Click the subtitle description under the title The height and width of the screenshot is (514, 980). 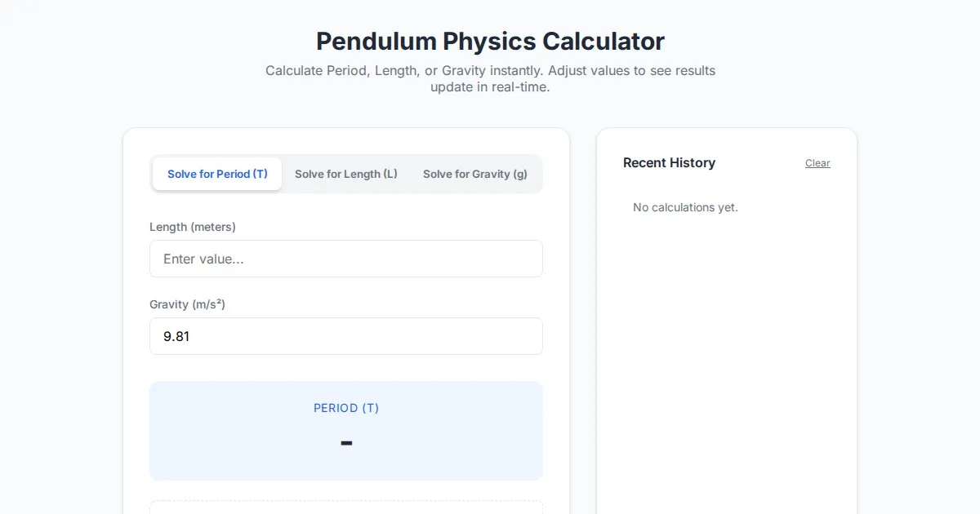490,78
